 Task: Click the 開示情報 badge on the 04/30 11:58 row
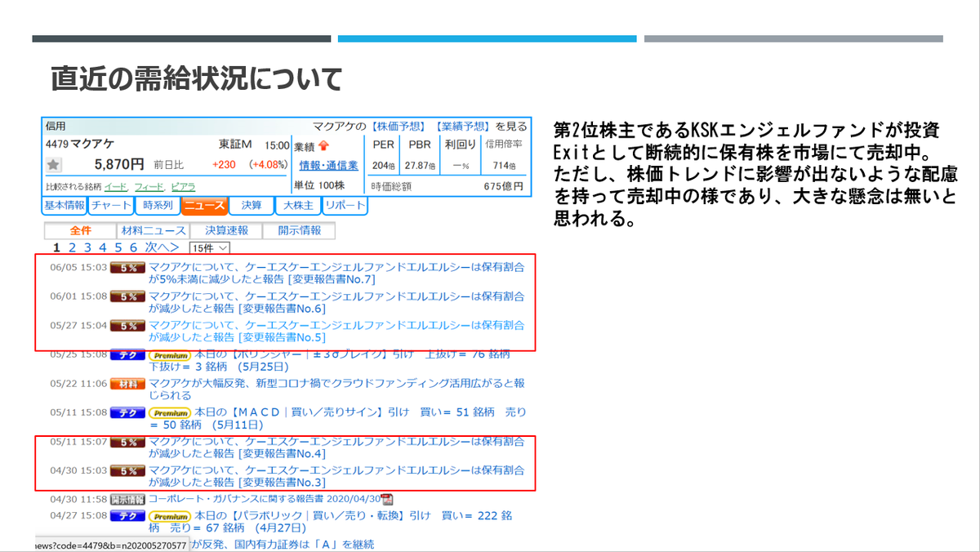pyautogui.click(x=127, y=499)
